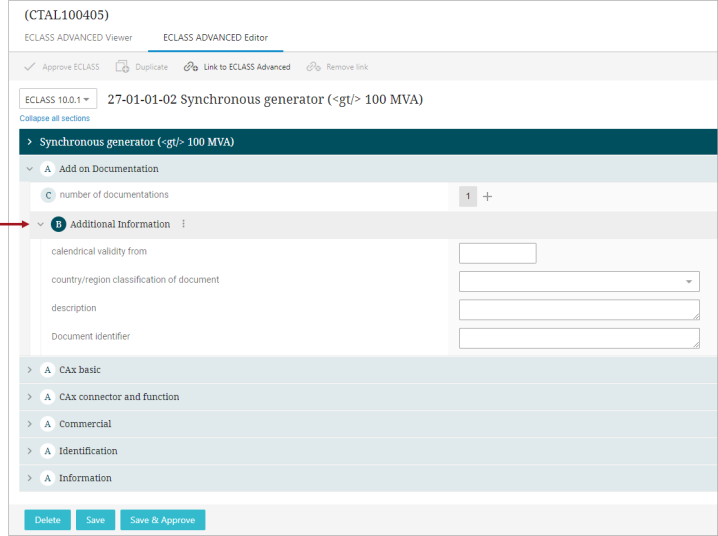Expand the Commercial section

(30, 424)
